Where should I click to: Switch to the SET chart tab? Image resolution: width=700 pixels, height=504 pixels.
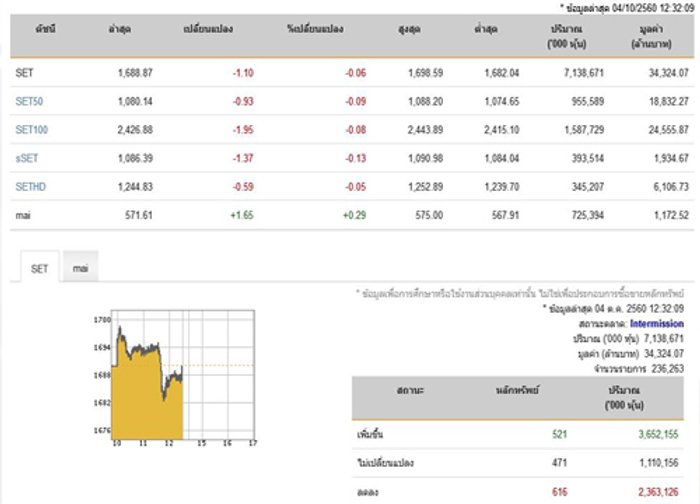(x=39, y=269)
